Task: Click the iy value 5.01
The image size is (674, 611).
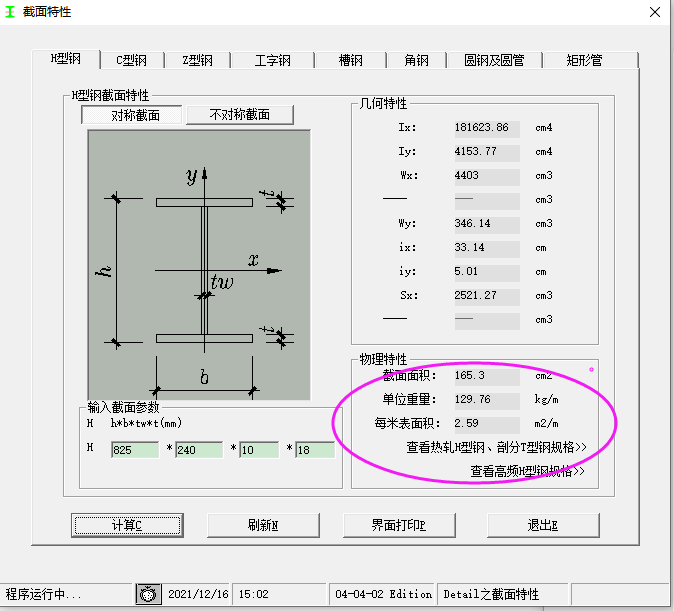Action: click(x=487, y=272)
